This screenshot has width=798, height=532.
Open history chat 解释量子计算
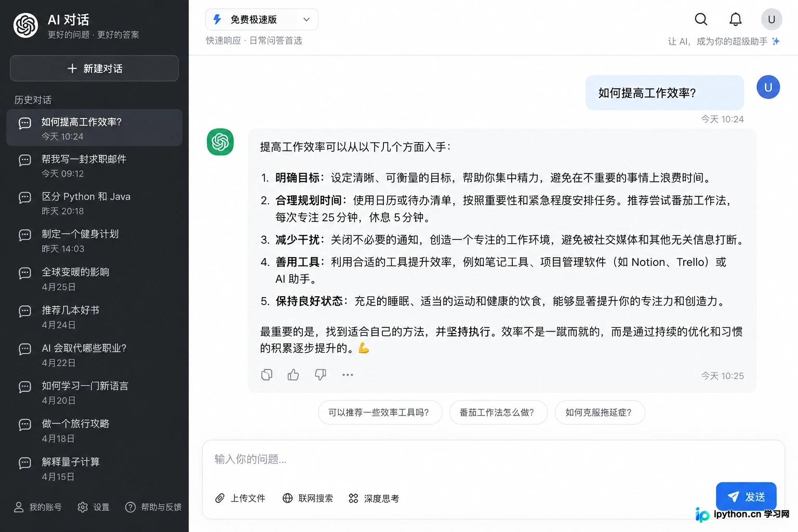[95, 469]
